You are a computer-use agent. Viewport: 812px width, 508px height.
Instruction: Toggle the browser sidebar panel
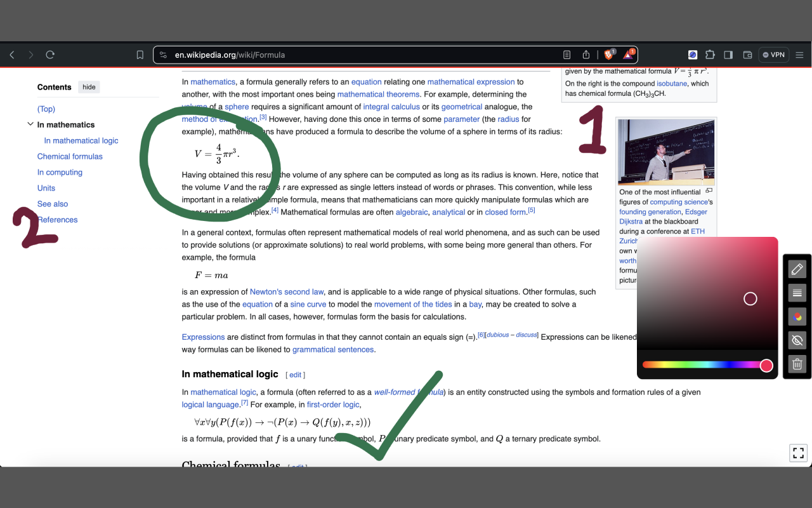point(728,55)
